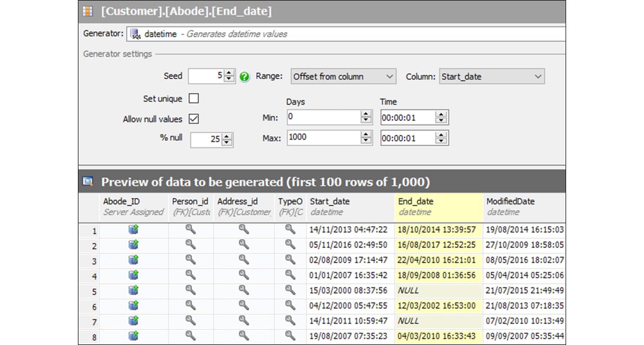644x345 pixels.
Task: Click the Abode_ID server assigned icon in row 8
Action: 133,336
